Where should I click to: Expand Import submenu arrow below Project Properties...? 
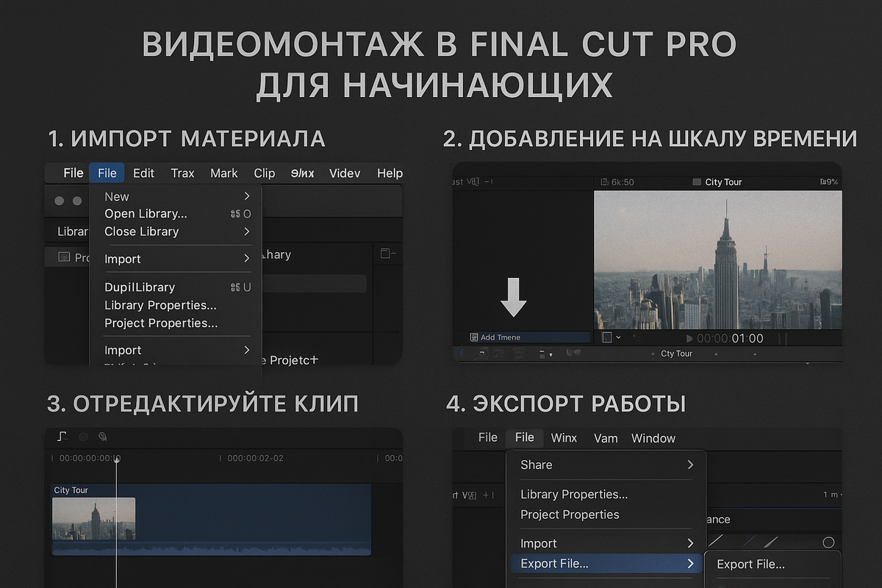(247, 350)
